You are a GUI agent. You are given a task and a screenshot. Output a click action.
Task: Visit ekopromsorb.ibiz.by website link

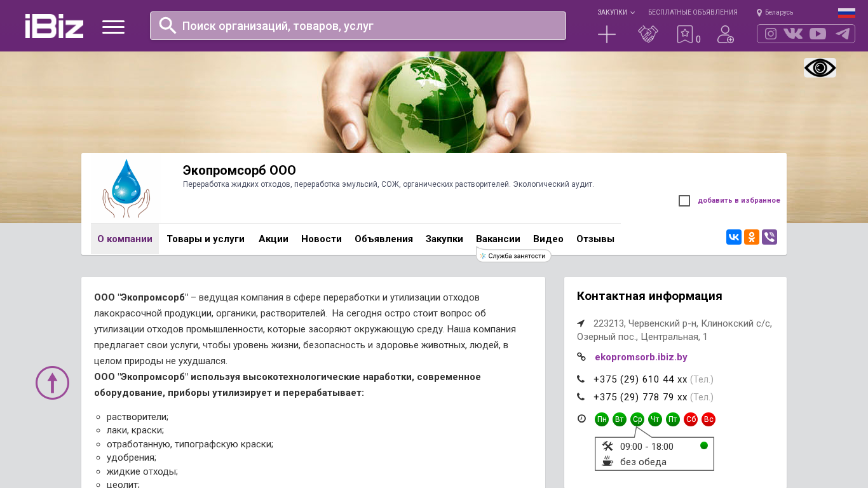(x=641, y=357)
